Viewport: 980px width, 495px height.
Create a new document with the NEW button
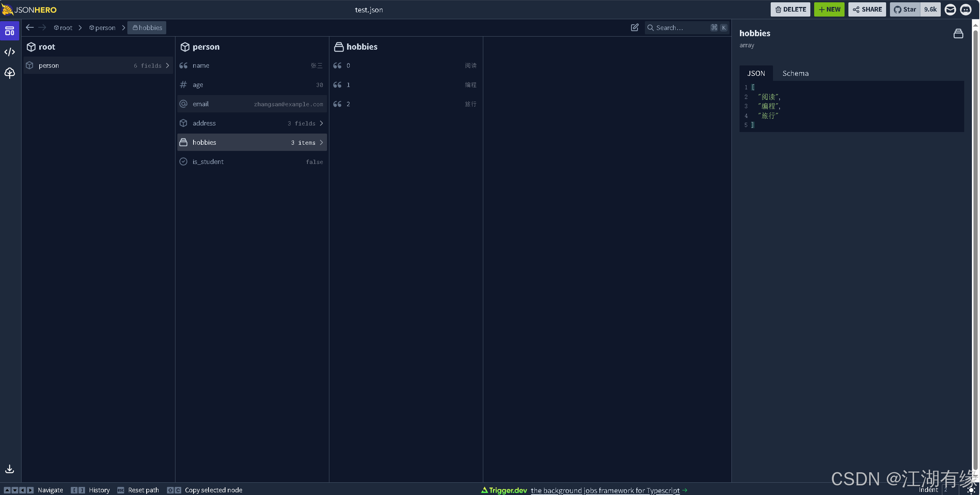[x=829, y=10]
